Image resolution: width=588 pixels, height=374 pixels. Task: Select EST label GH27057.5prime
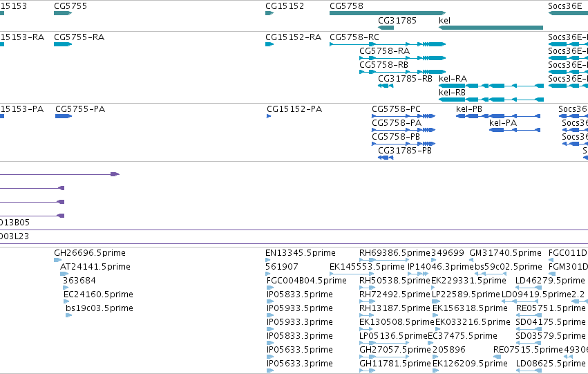tap(395, 350)
